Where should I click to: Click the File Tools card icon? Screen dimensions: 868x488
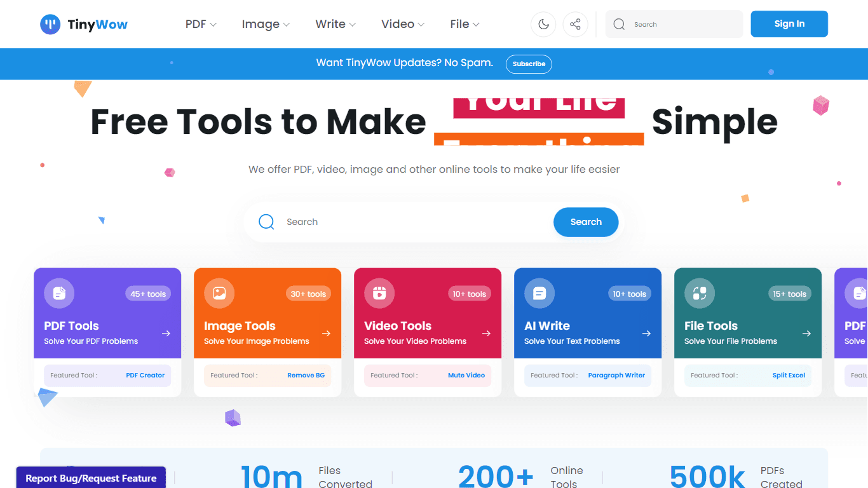pyautogui.click(x=700, y=293)
